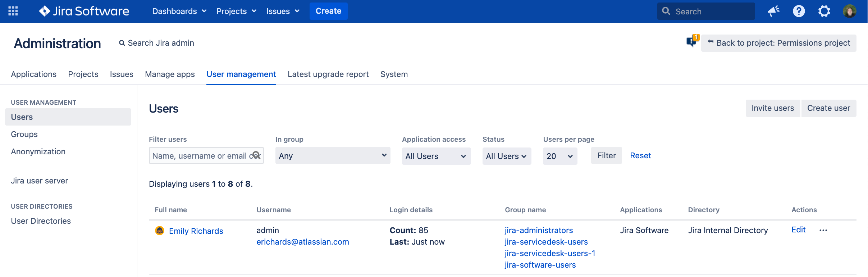
Task: Switch to the Manage apps tab
Action: tap(170, 74)
